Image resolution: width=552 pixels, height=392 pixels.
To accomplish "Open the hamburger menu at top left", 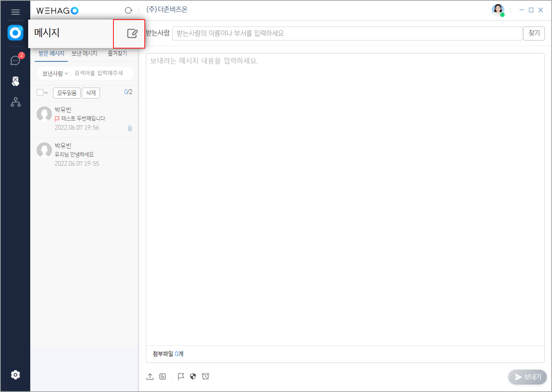I will pos(15,11).
